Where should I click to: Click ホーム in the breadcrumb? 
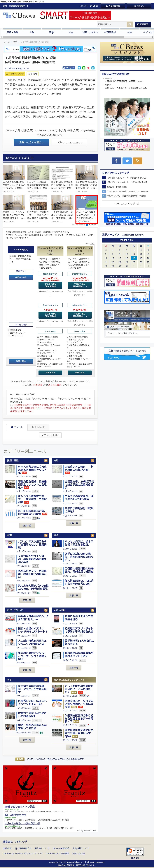click(7, 42)
